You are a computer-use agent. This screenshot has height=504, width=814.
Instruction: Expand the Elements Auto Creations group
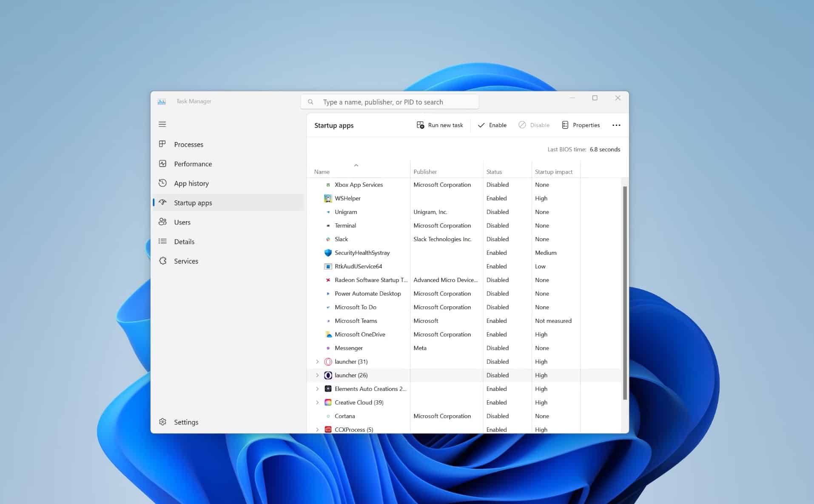317,389
